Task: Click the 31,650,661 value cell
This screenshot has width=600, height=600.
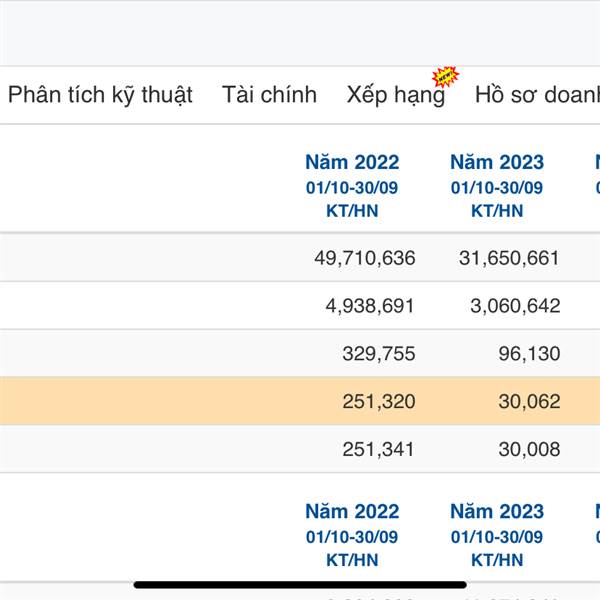Action: [x=509, y=258]
